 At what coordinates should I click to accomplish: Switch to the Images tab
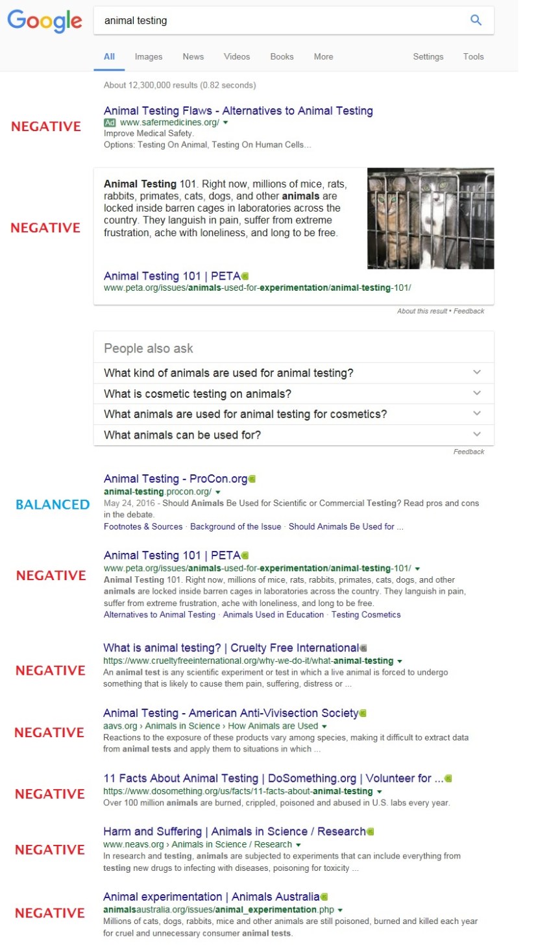coord(148,56)
